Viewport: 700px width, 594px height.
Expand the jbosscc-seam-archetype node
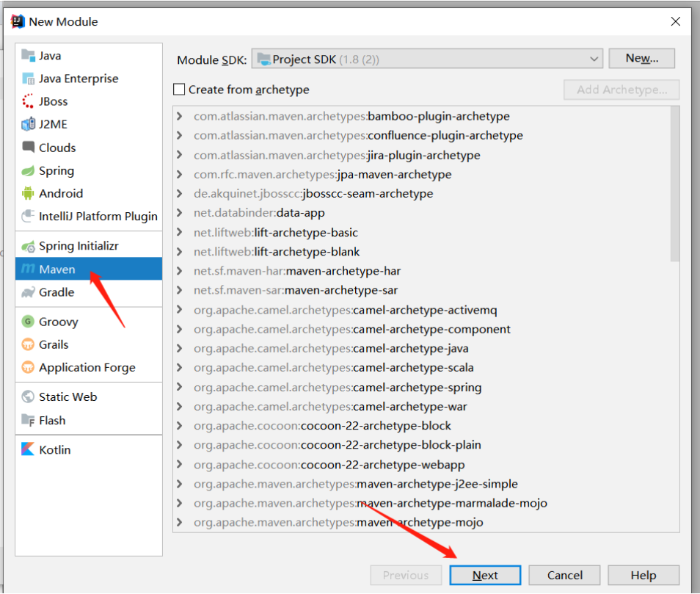tap(180, 193)
